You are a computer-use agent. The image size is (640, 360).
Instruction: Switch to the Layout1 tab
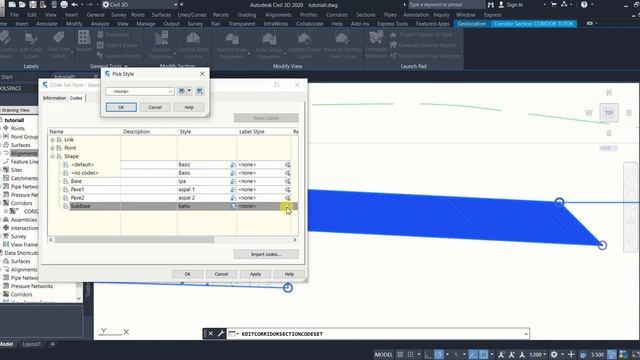point(31,344)
